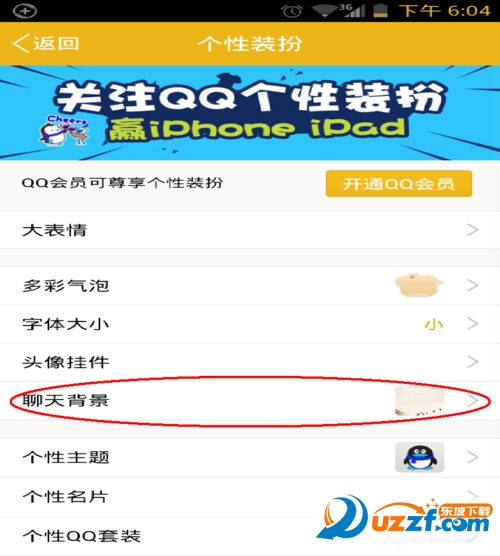This screenshot has width=500, height=556.
Task: Go back using the 返回 text
Action: pos(56,44)
